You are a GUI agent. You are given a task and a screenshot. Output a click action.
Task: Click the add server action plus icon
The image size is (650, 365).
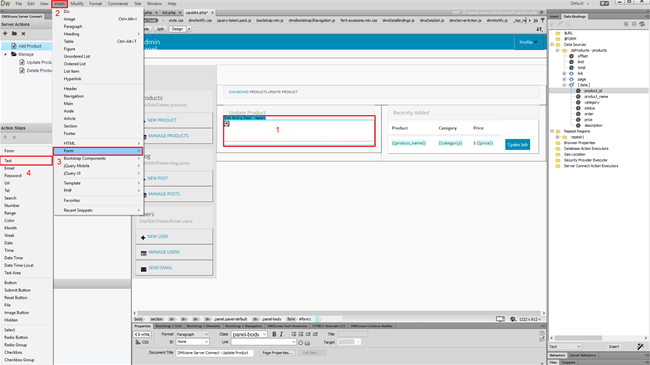click(x=5, y=34)
